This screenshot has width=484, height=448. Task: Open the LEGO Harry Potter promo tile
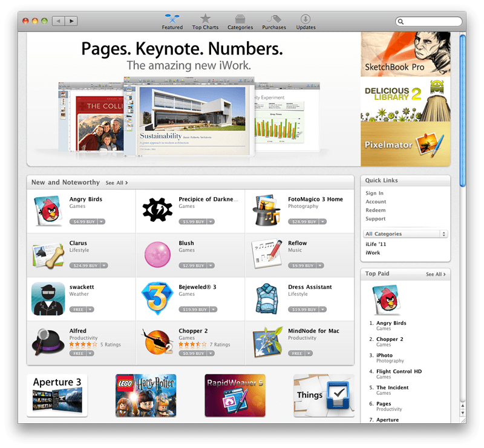click(146, 395)
